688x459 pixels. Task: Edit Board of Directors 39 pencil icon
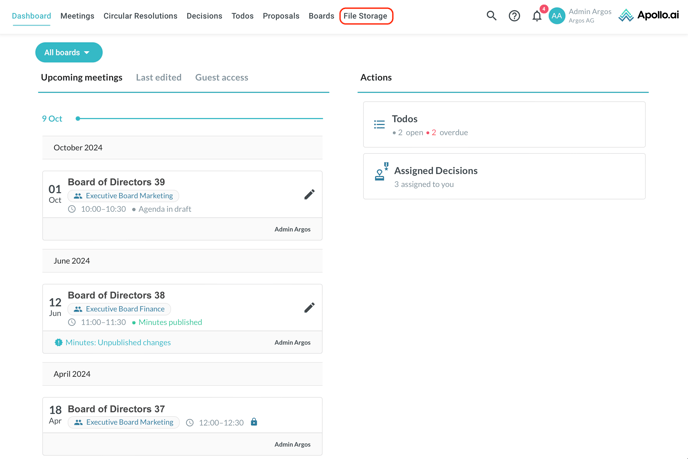[309, 195]
